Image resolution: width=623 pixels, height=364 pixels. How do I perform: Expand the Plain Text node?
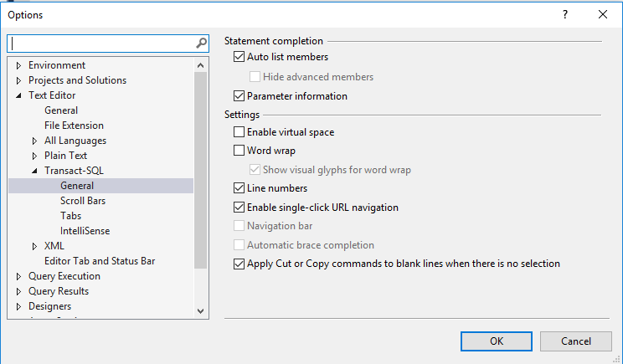pos(34,156)
